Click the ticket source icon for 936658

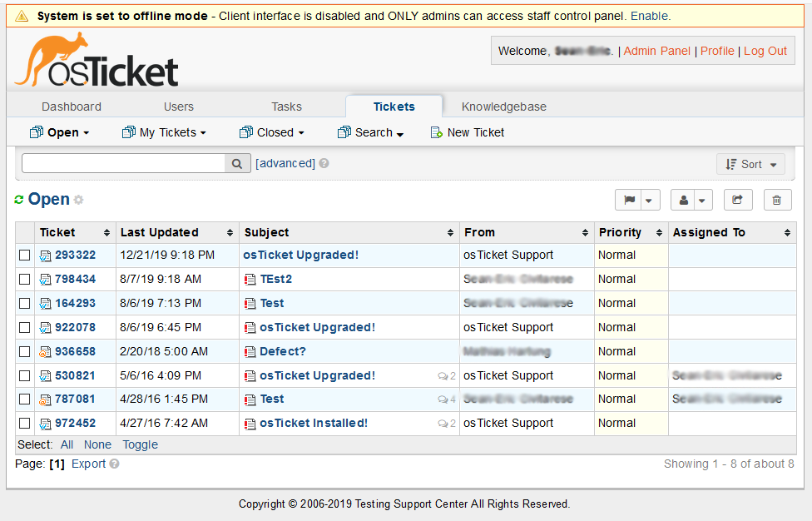coord(46,352)
